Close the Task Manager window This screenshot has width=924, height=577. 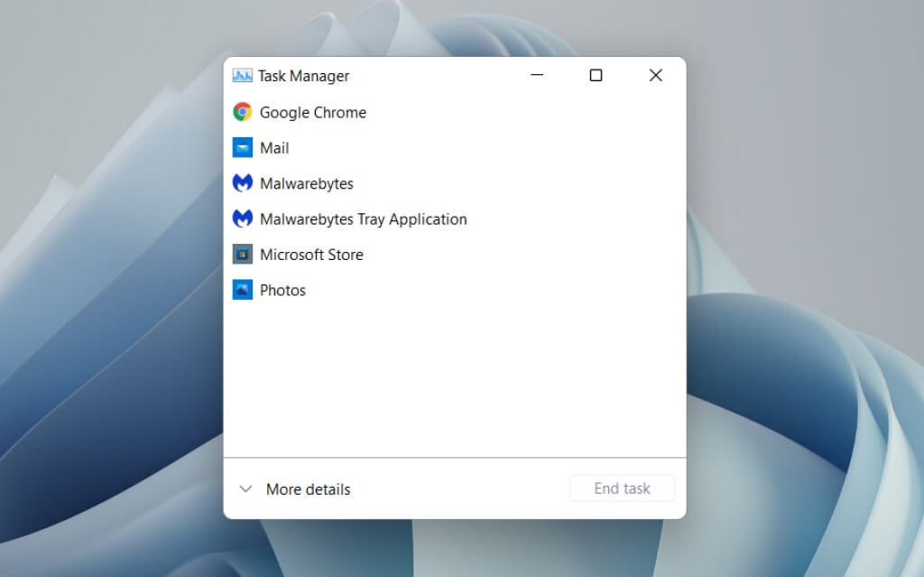pyautogui.click(x=655, y=75)
